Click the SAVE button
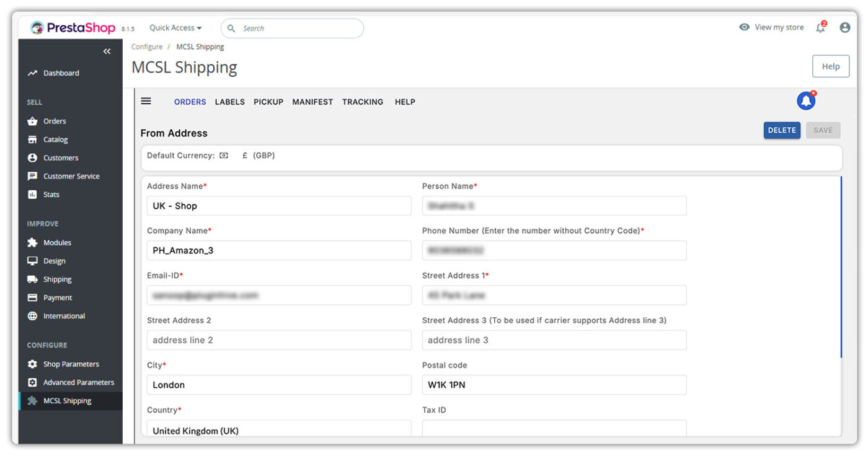 [823, 130]
